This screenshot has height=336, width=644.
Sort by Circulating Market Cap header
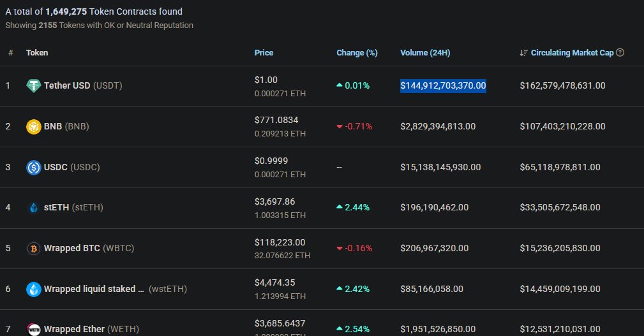pos(572,53)
